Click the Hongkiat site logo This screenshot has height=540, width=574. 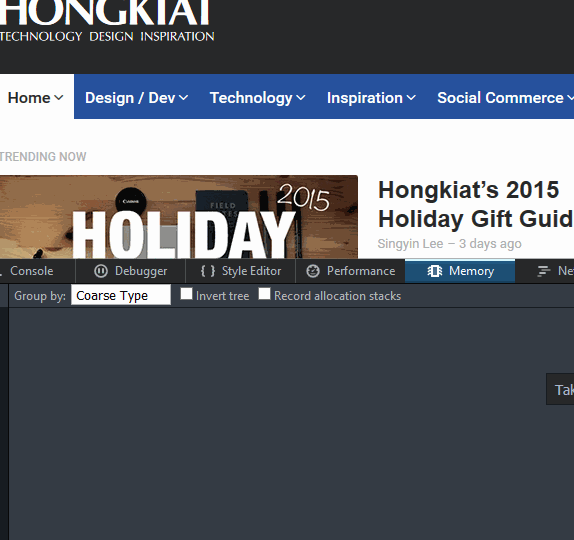tap(107, 21)
